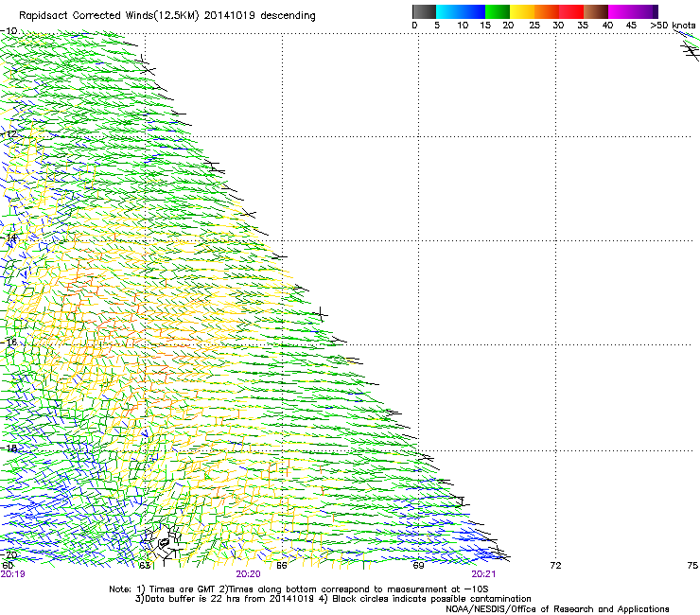Screen dimensions: 700x615
Task: Click the '66' longitude axis label
Action: pyautogui.click(x=281, y=566)
